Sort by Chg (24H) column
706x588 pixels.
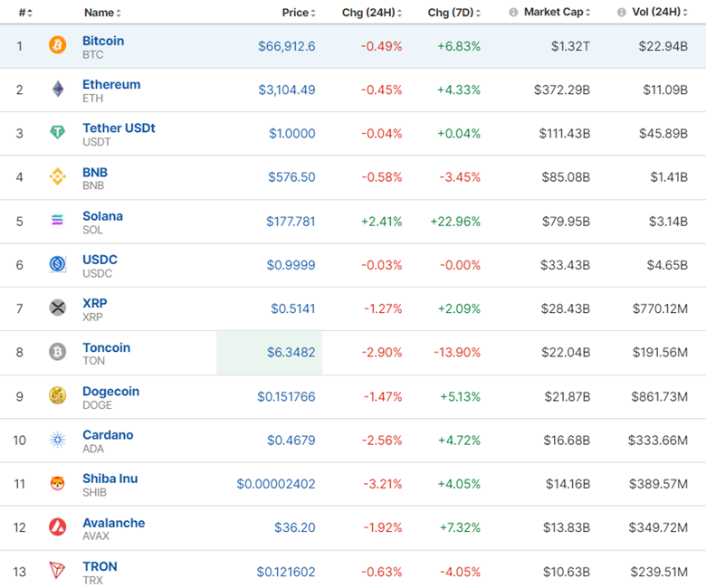pyautogui.click(x=372, y=13)
